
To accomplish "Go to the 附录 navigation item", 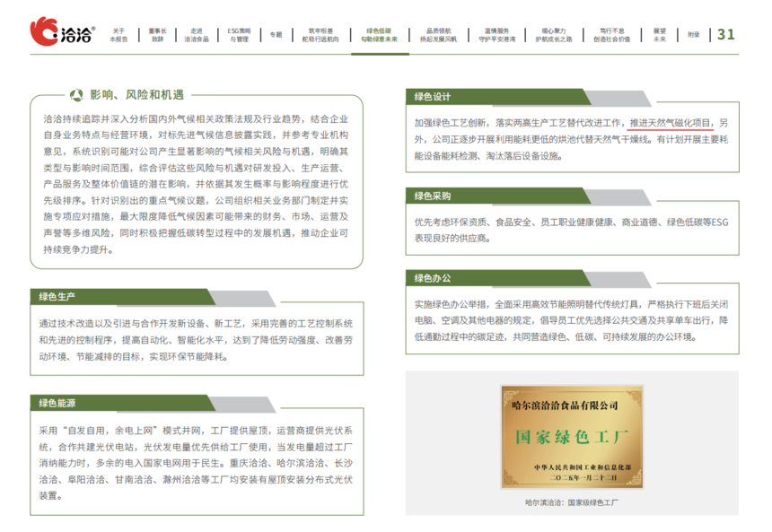I will point(694,35).
